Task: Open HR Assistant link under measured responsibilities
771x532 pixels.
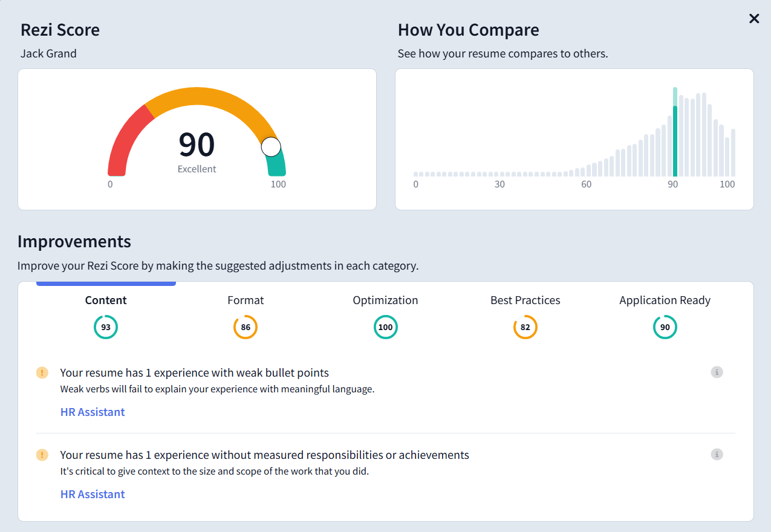Action: [93, 495]
